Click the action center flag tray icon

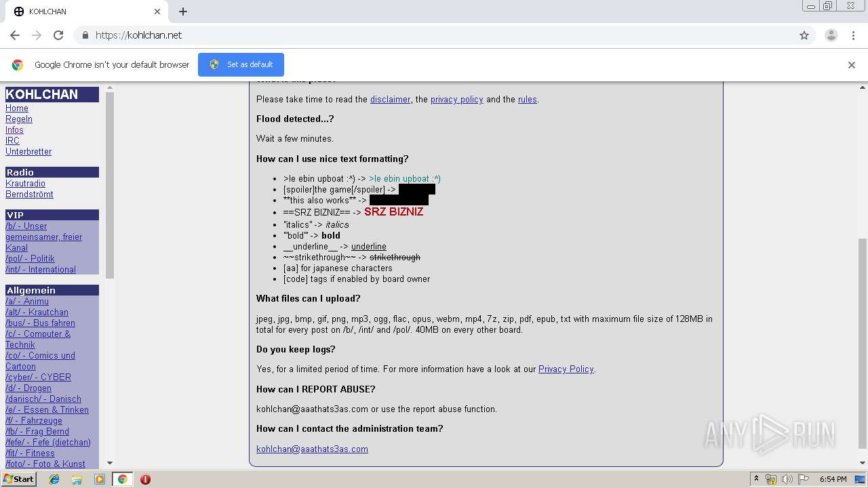tap(803, 479)
